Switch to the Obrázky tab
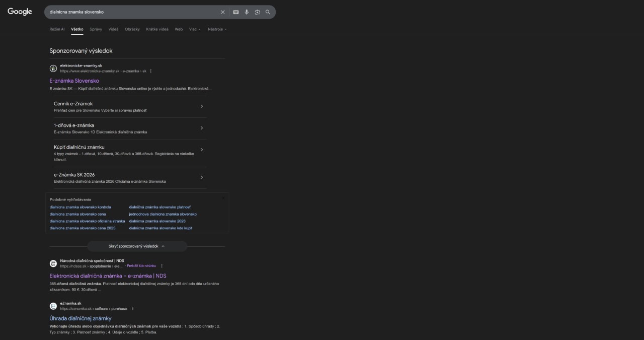Screen dimensions: 644x340 (x=132, y=29)
